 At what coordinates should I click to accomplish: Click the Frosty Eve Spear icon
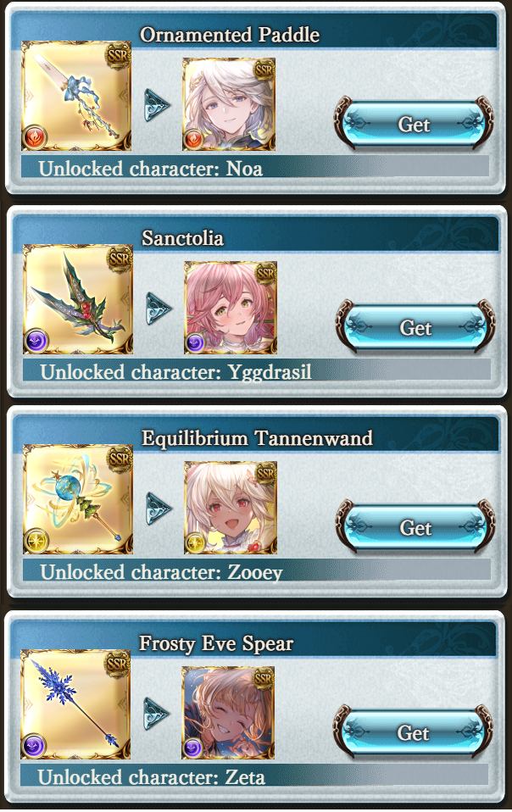[75, 704]
